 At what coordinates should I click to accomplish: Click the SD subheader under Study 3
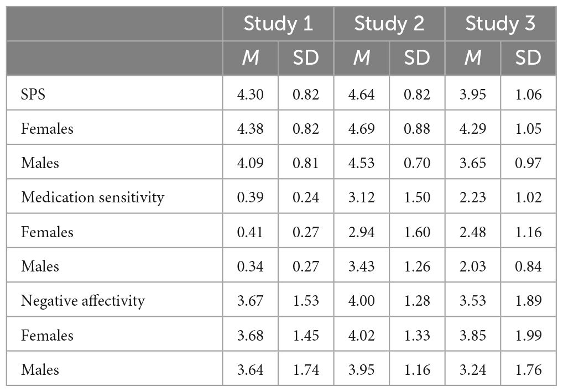528,58
